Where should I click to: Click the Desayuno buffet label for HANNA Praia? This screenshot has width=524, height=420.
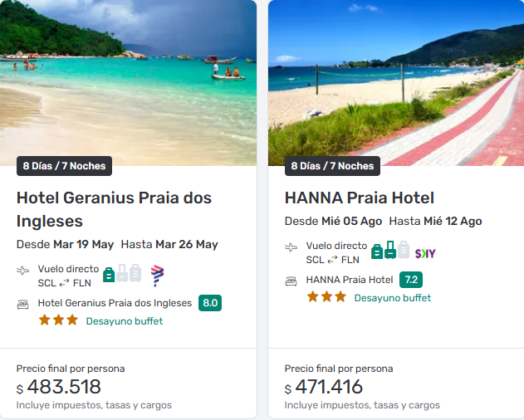click(x=393, y=298)
